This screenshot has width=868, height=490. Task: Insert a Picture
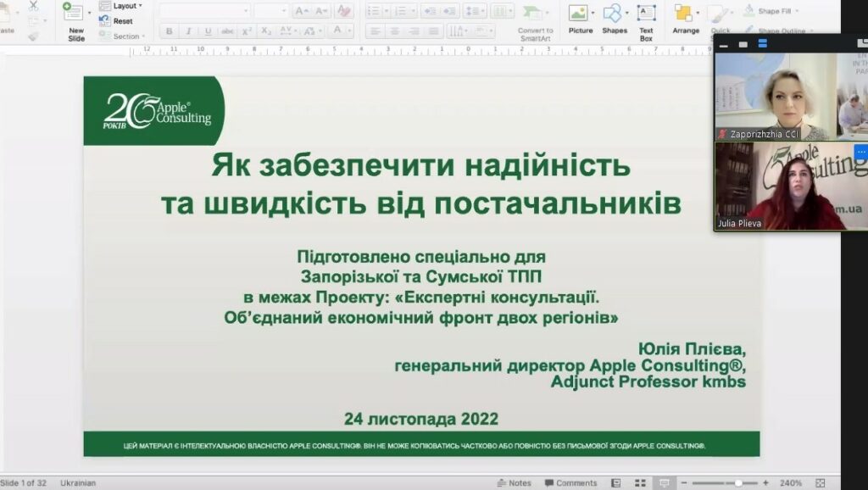tap(580, 19)
